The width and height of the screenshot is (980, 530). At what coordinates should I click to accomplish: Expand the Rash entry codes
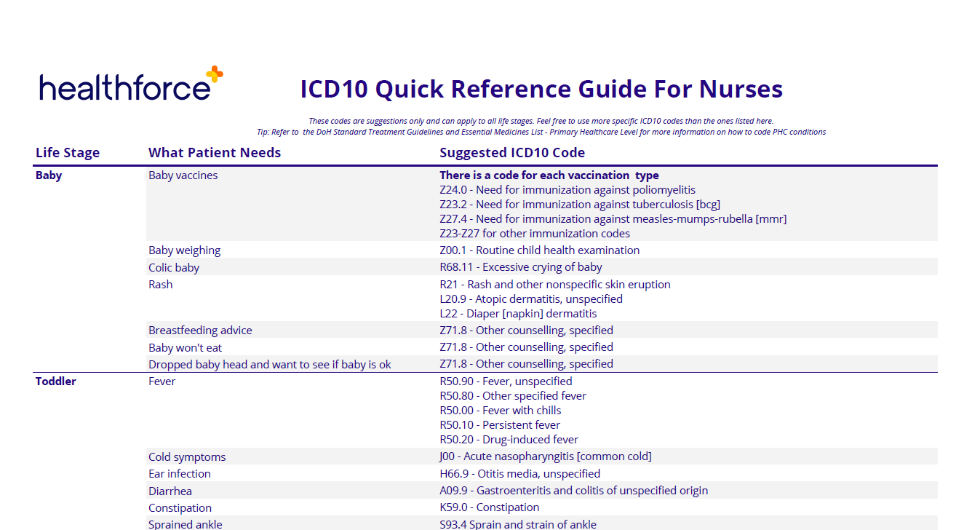click(x=160, y=284)
